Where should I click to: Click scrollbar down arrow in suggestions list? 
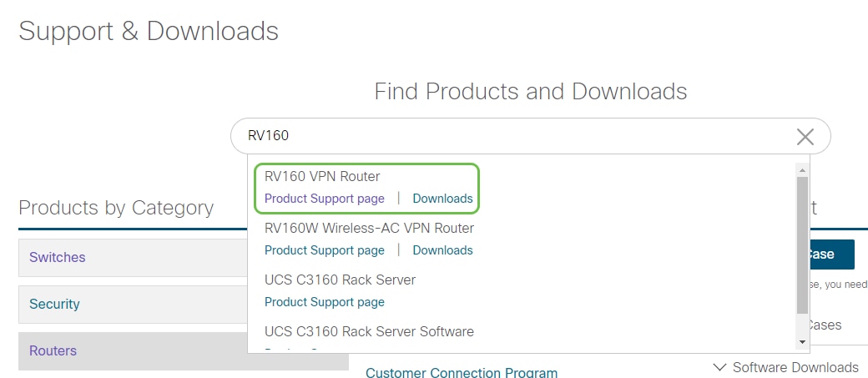(801, 343)
